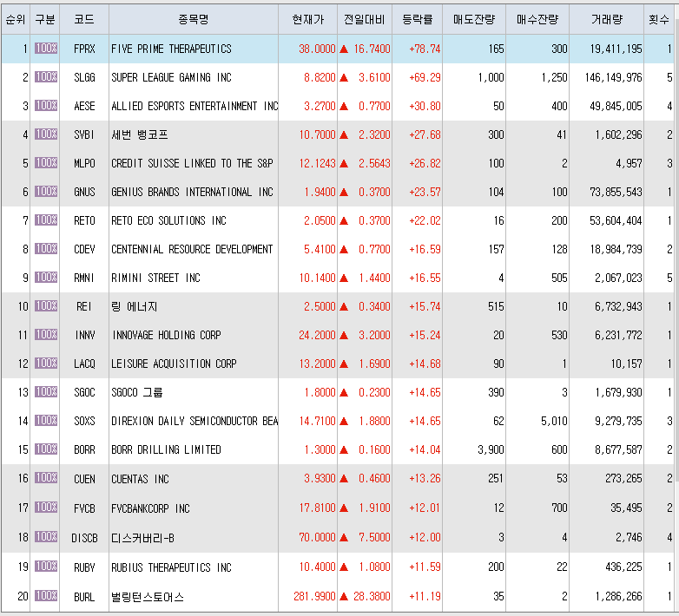Select CENTENNIAL RESOURCE DEVELOPMENT name

click(x=192, y=249)
